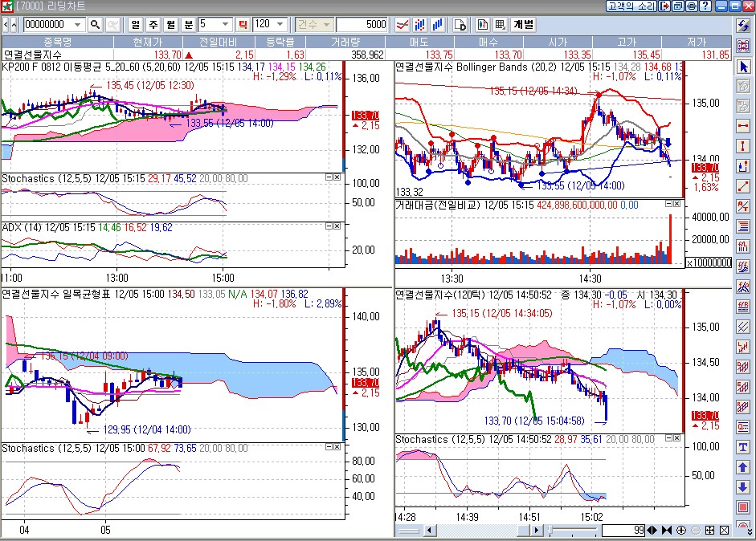Select the horizontal line drawing tool
Image resolution: width=756 pixels, height=541 pixels.
click(x=743, y=126)
